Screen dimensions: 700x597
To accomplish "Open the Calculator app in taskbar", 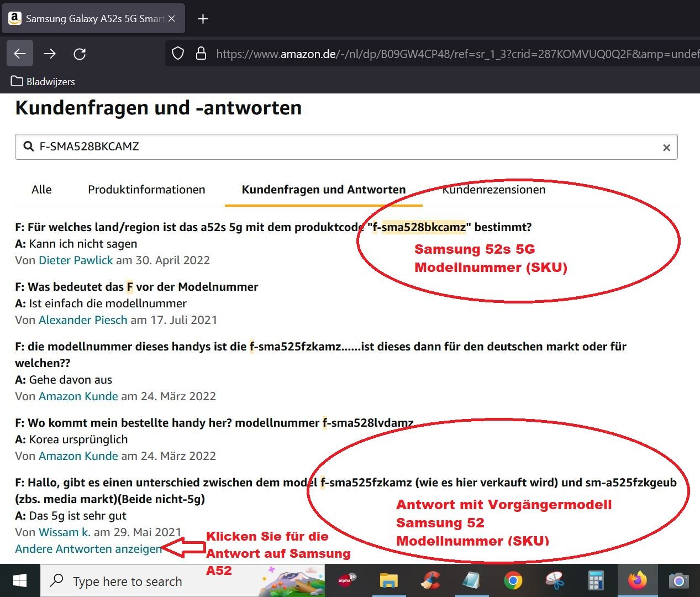I will pos(596,581).
